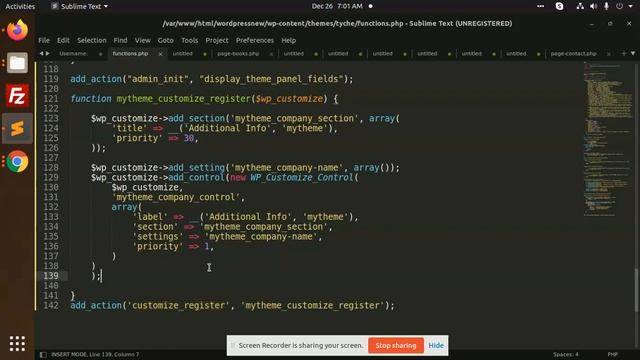Image resolution: width=640 pixels, height=360 pixels.
Task: Open the tab list dropdown arrow
Action: (x=633, y=53)
